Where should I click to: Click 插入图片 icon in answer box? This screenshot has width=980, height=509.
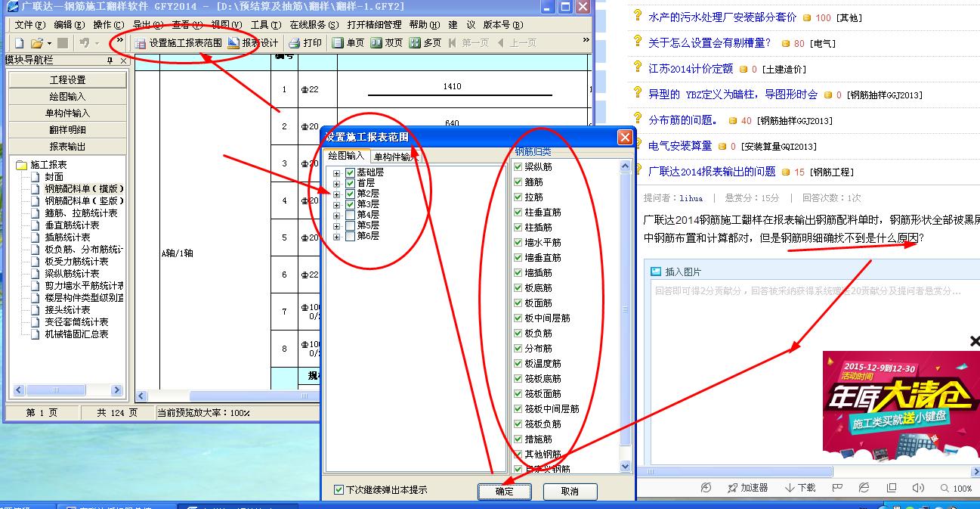click(656, 272)
